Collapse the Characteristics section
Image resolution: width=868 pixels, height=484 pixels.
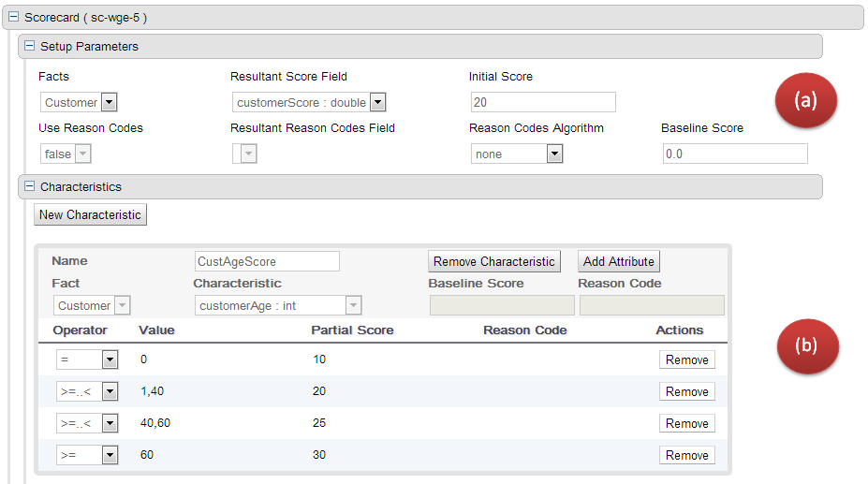pos(29,186)
